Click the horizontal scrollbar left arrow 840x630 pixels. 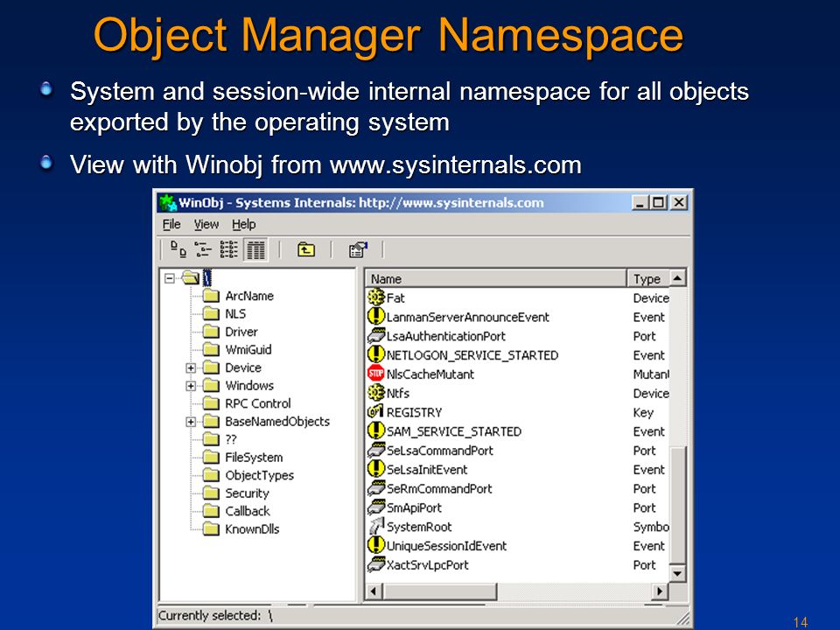[374, 591]
